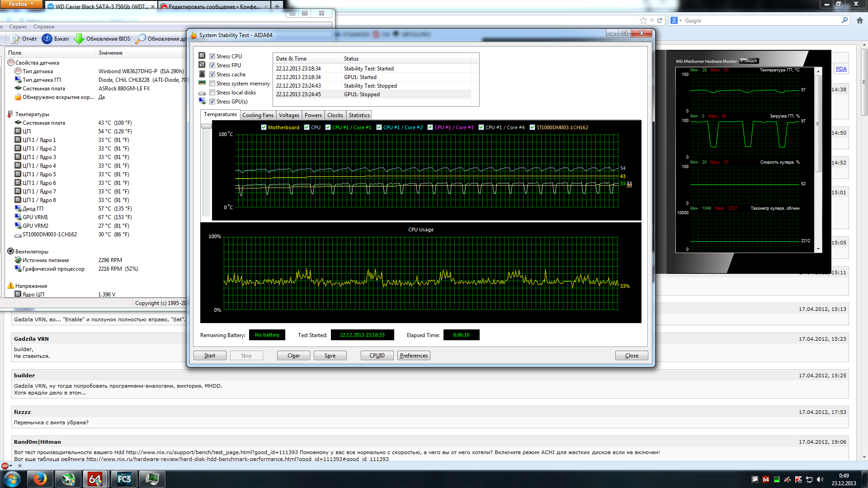This screenshot has width=868, height=488.
Task: Click the Preferences button
Action: (413, 356)
